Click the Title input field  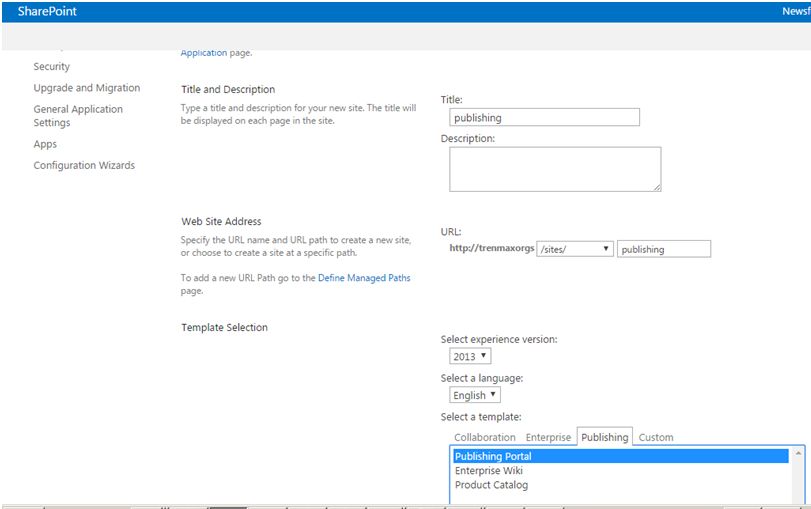[544, 117]
